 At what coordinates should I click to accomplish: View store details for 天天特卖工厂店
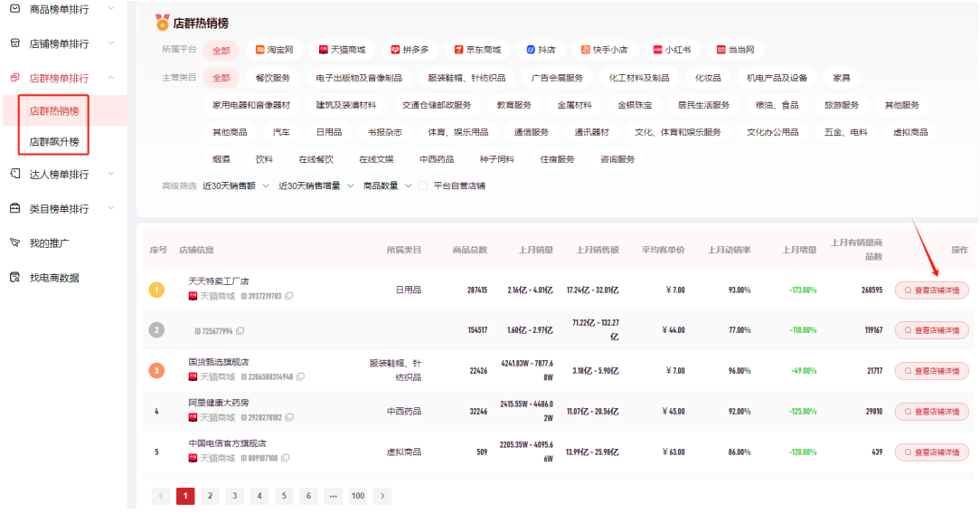(x=932, y=290)
